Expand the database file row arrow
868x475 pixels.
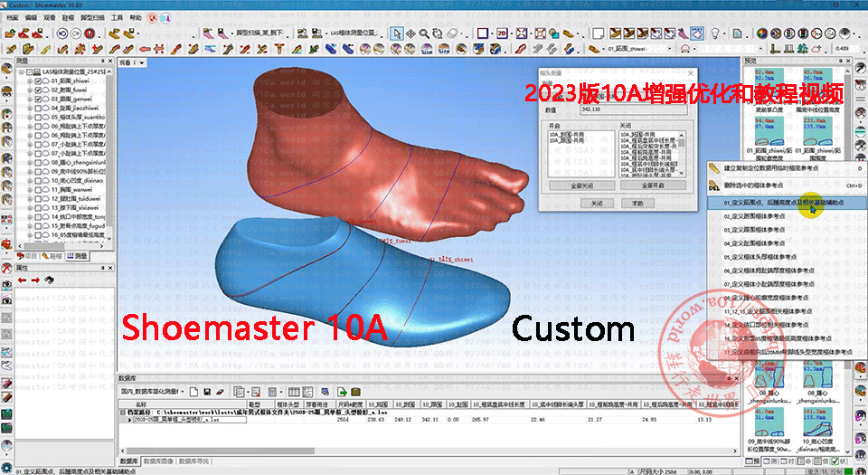(130, 420)
